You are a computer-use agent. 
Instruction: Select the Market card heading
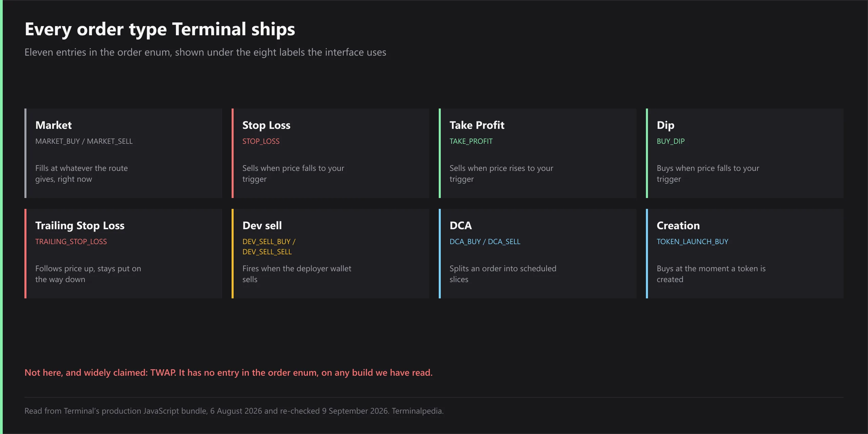pos(54,125)
